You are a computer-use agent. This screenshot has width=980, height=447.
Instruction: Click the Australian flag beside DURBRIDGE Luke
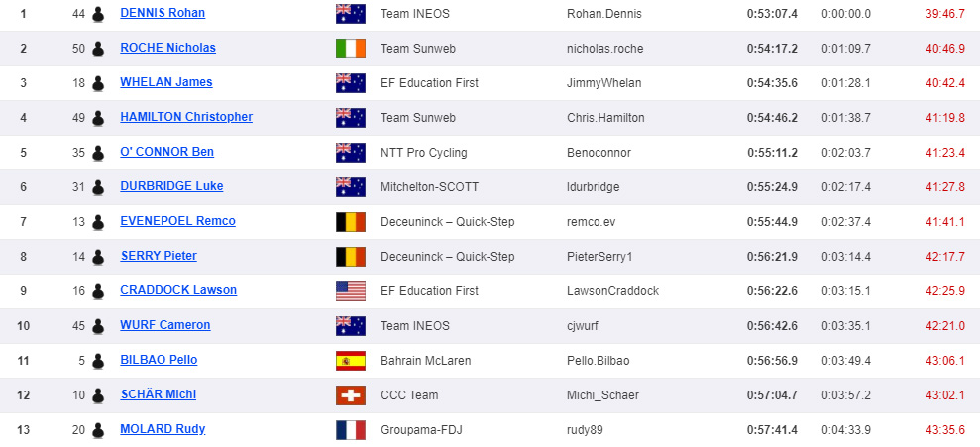351,187
